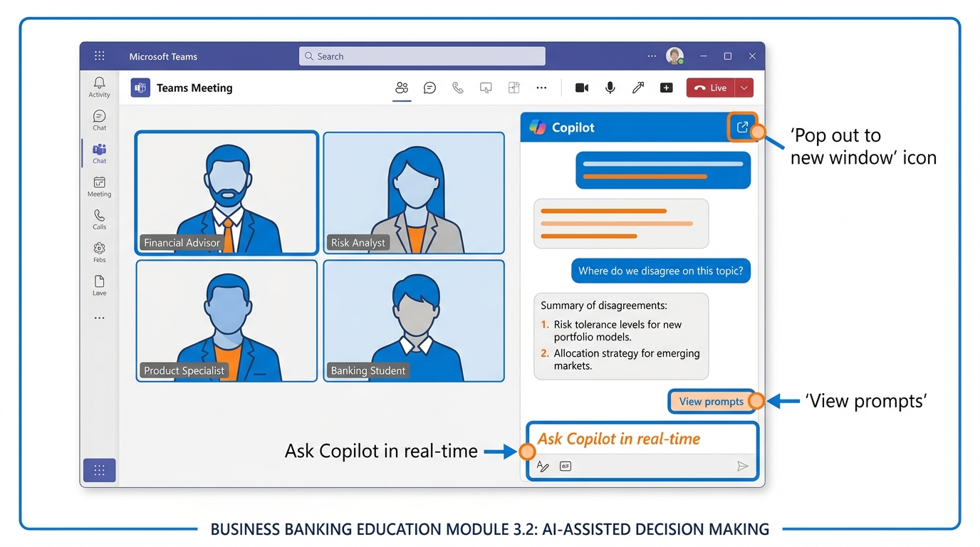Open title bar more options ellipsis

coord(652,56)
